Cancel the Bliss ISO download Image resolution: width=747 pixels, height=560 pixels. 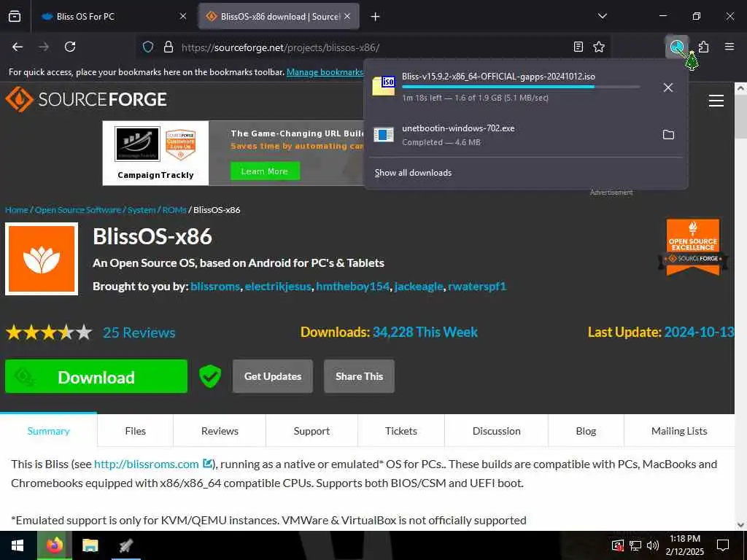668,87
